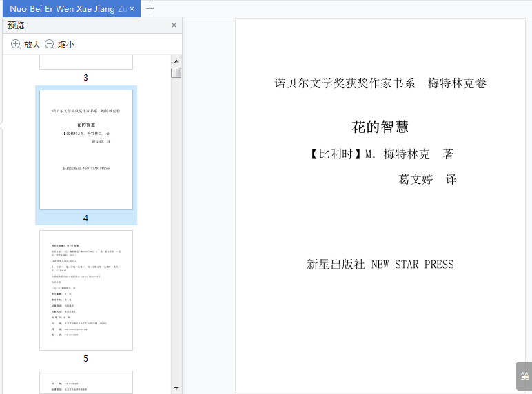Image resolution: width=532 pixels, height=394 pixels.
Task: Select page 4 thumbnail in preview
Action: (x=86, y=149)
